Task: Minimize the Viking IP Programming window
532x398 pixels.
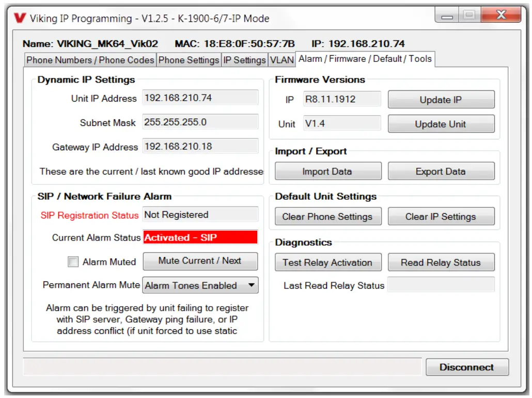Action: click(447, 15)
